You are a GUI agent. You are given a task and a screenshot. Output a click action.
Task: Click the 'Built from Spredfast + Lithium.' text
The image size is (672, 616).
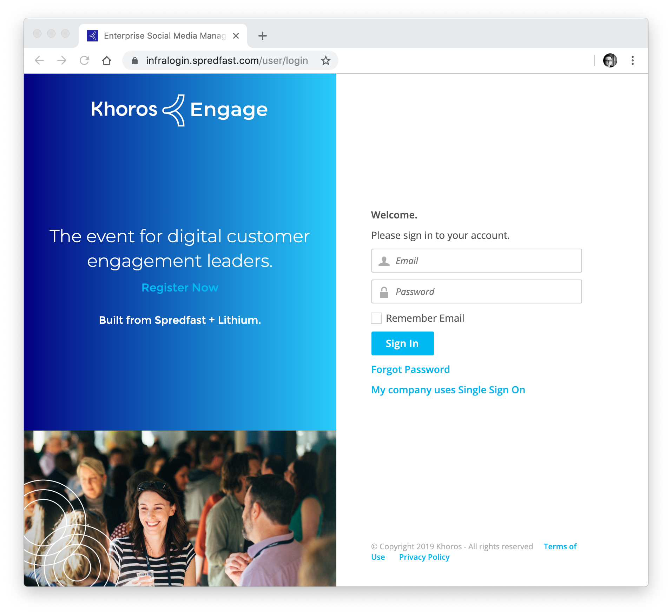pyautogui.click(x=180, y=320)
